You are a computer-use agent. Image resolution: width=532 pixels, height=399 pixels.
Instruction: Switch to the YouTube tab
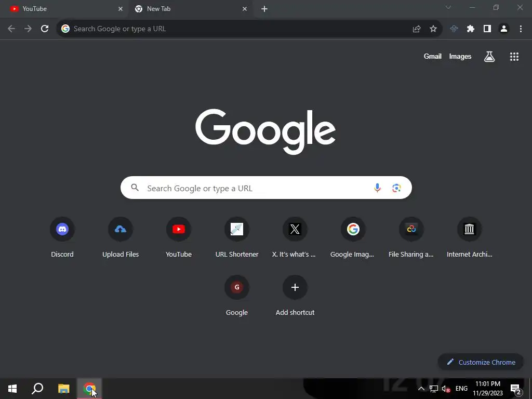(64, 9)
